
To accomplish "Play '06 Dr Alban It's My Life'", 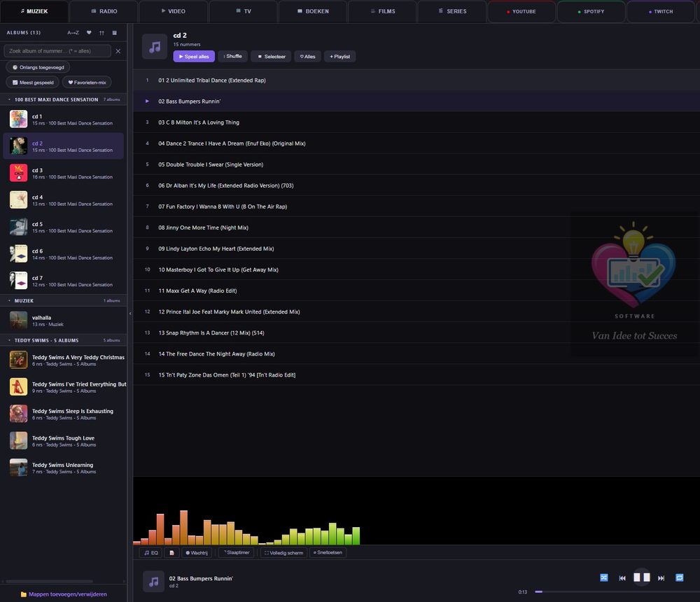I will 416,185.
